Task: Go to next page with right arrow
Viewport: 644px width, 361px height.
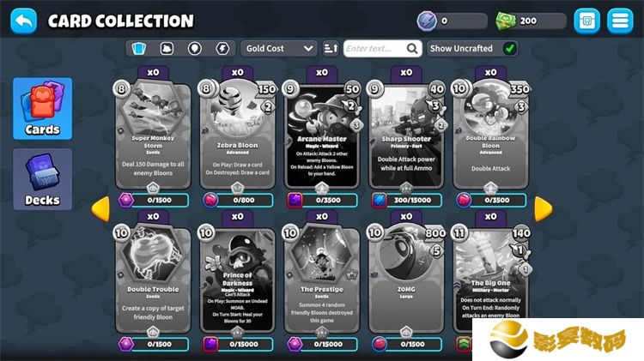Action: click(544, 209)
